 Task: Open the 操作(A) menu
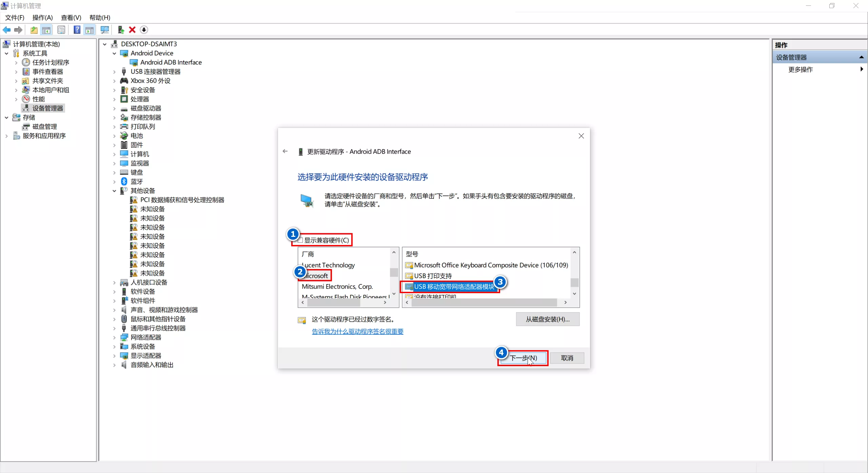[42, 18]
